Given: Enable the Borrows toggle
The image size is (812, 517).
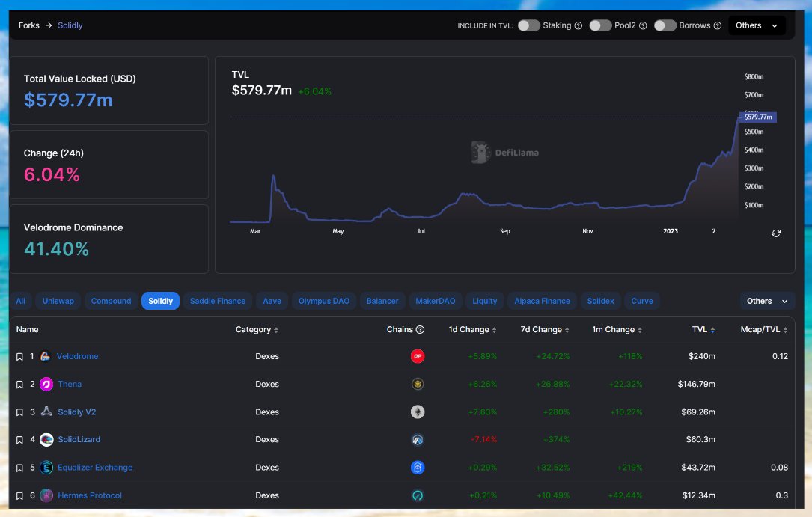Looking at the screenshot, I should pos(665,25).
